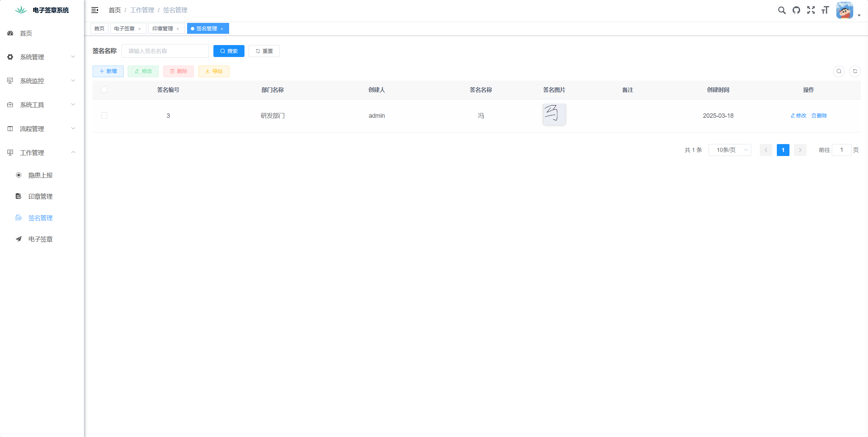868x437 pixels.
Task: Check the row checkbox for 签名编号 3
Action: coord(104,115)
